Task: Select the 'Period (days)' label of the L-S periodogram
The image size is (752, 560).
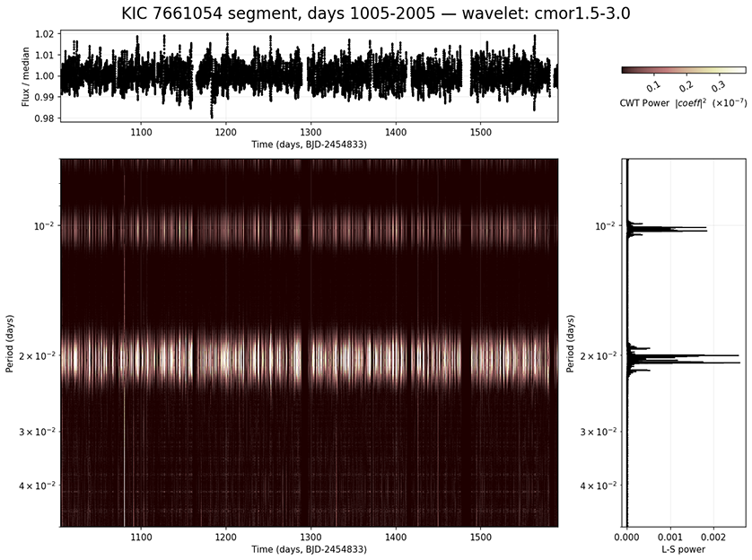Action: [570, 344]
